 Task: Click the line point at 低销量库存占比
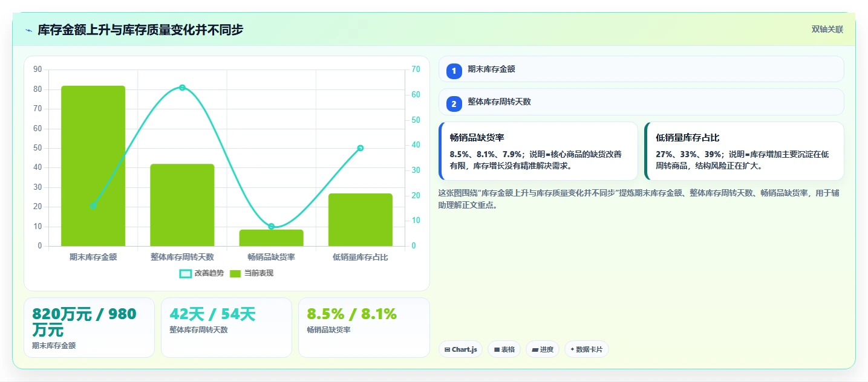coord(361,148)
